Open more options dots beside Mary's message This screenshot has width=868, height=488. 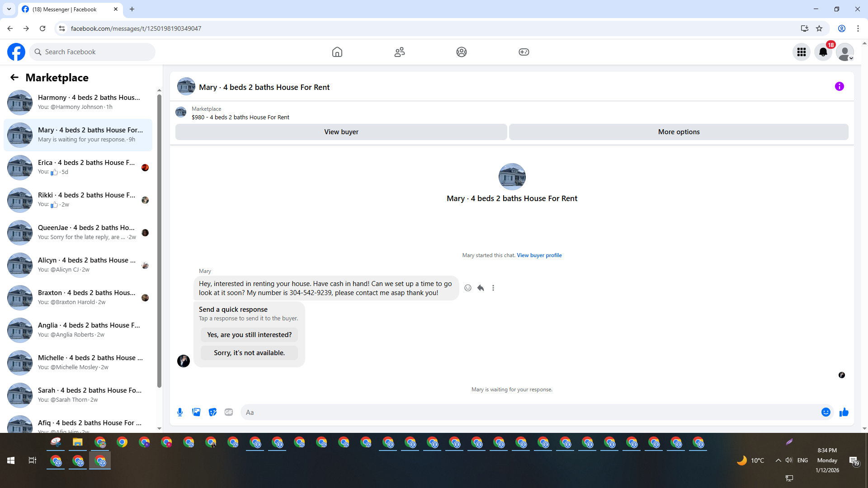[x=493, y=288]
